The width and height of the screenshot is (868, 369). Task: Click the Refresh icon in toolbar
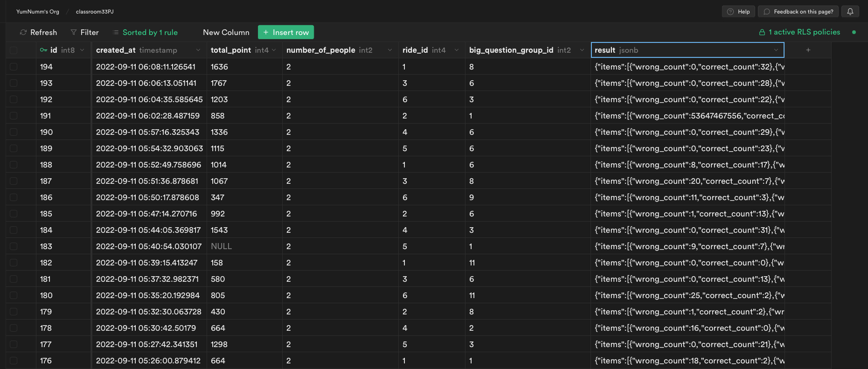point(23,32)
